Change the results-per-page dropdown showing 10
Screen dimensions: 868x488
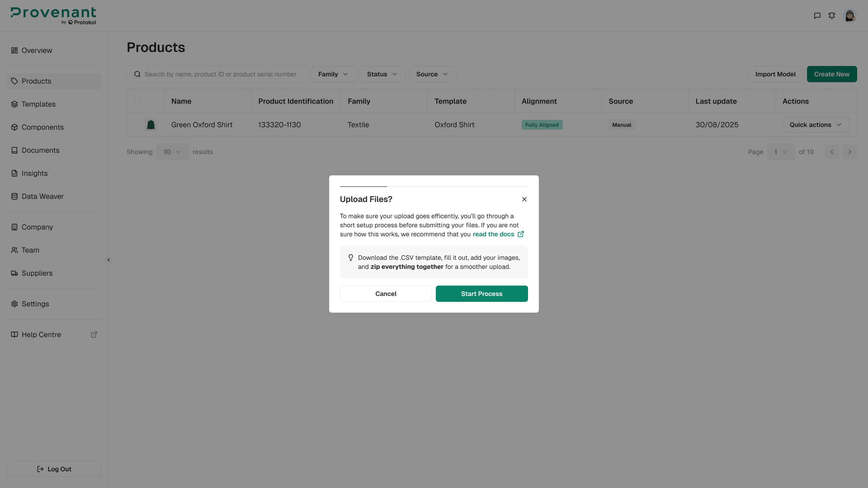(172, 152)
